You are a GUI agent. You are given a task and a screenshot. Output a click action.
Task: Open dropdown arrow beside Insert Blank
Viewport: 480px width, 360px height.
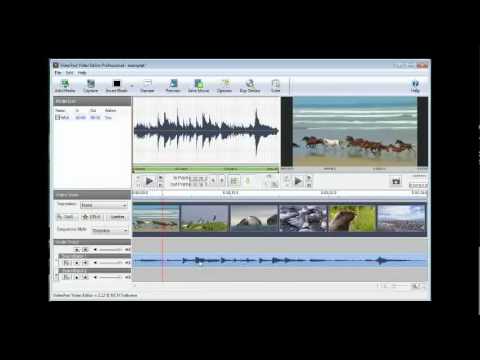132,86
